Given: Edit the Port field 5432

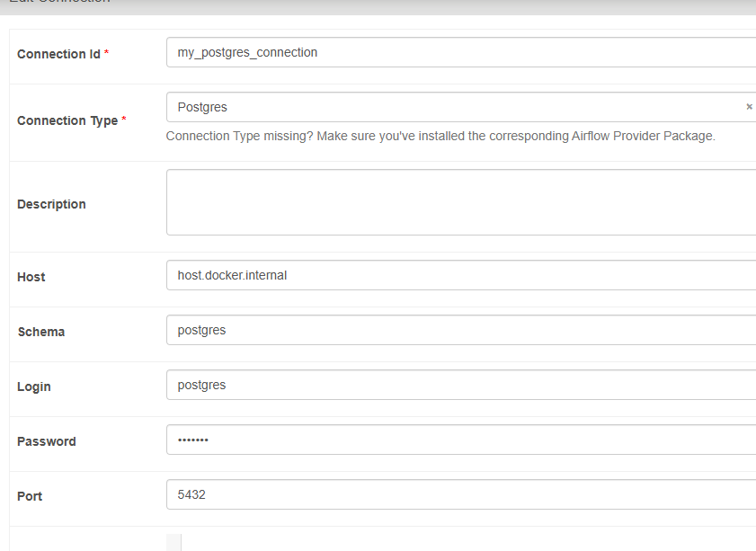Looking at the screenshot, I should click(x=461, y=494).
